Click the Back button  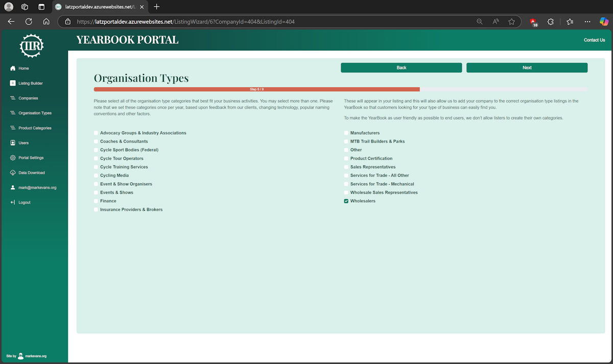click(402, 67)
